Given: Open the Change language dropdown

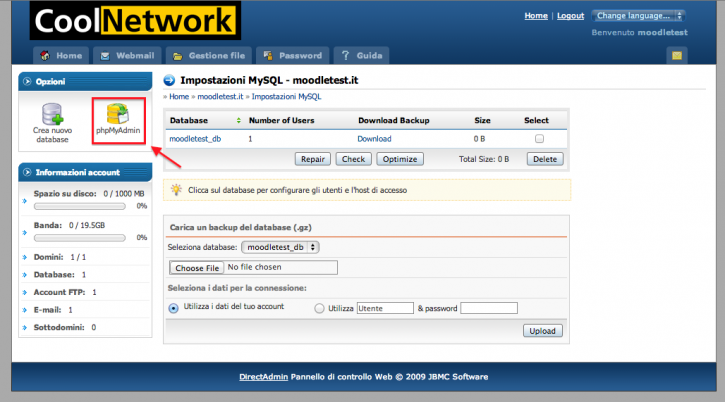Looking at the screenshot, I should pos(638,16).
